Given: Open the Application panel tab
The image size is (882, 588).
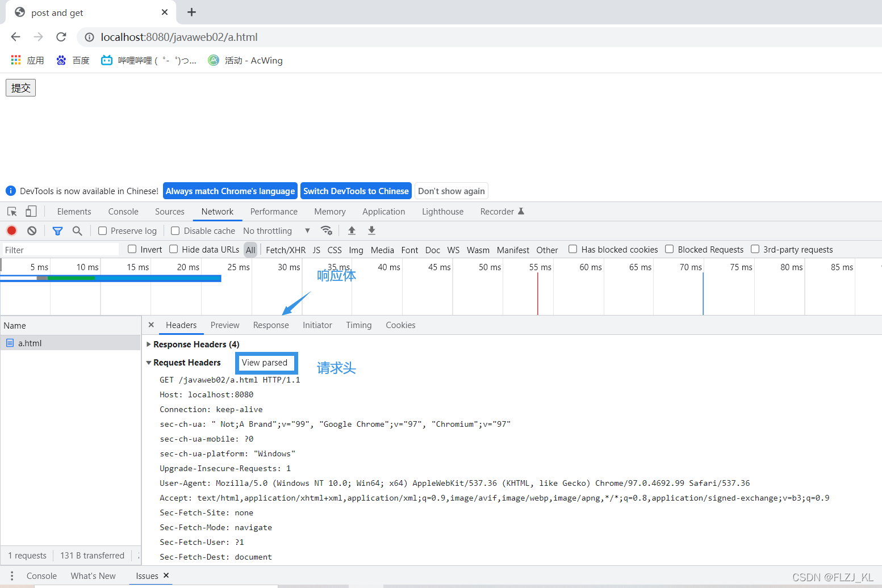Looking at the screenshot, I should tap(384, 212).
